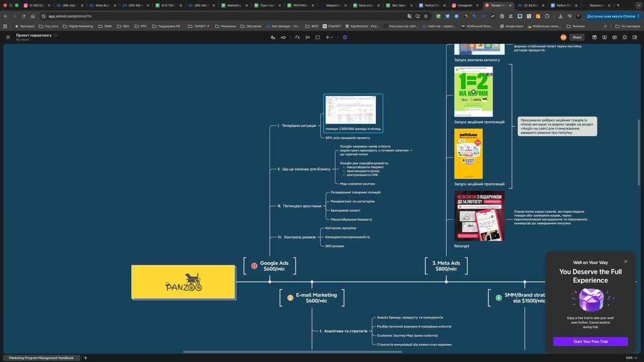Viewport: 644px width, 362px height.
Task: Select 'Потенціал зростання' subtopic
Action: (299, 206)
